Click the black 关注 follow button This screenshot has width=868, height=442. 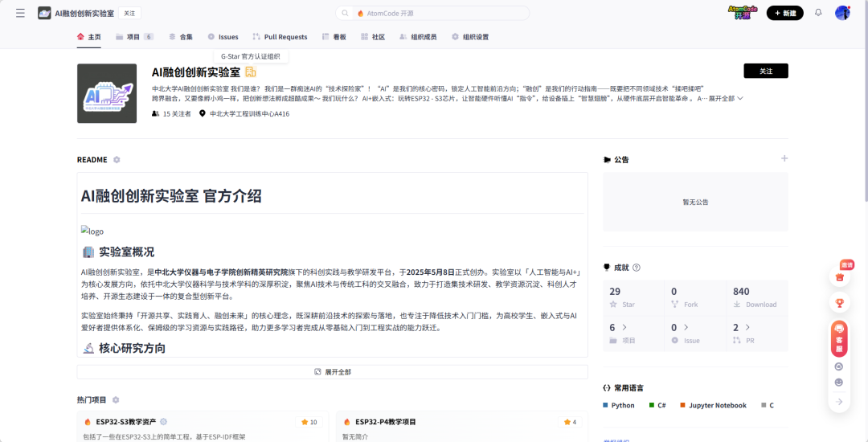[x=766, y=72]
